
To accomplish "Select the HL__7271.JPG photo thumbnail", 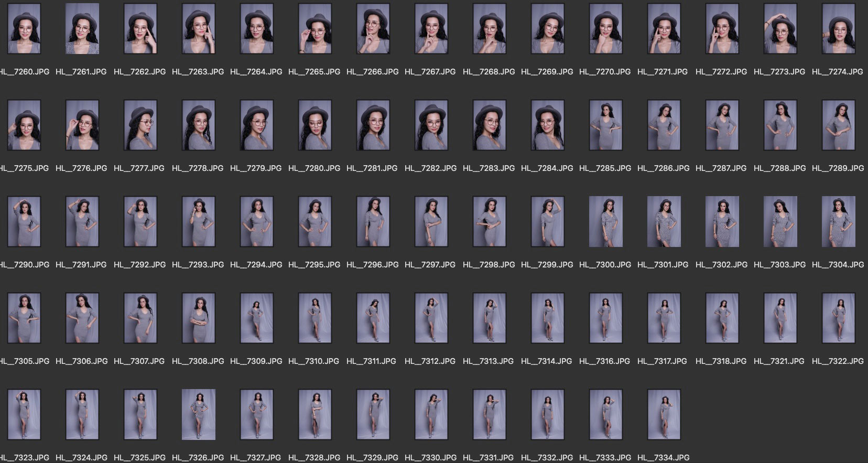I will [664, 29].
